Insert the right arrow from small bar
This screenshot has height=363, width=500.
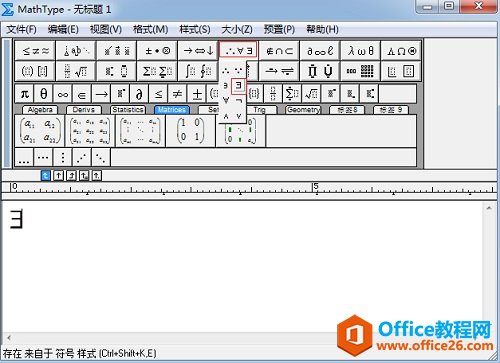click(x=101, y=94)
